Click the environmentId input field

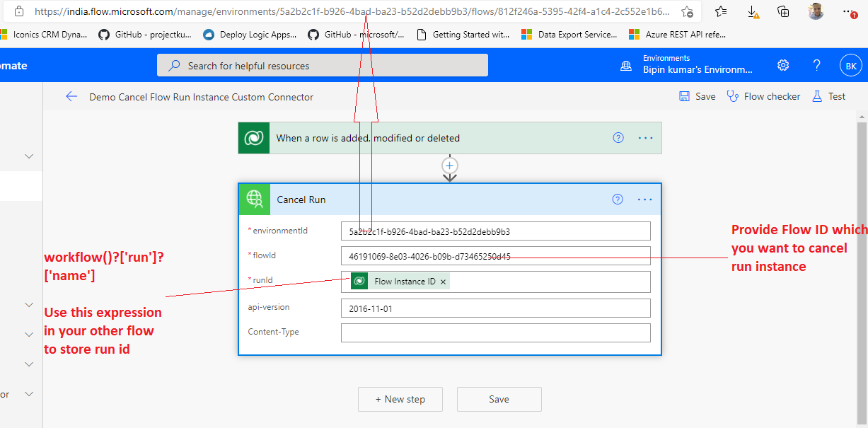pyautogui.click(x=495, y=231)
